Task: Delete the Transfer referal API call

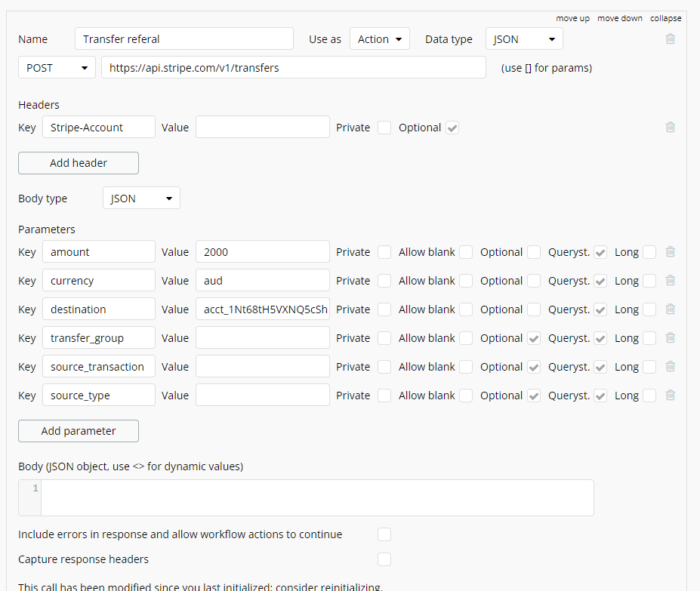Action: click(670, 39)
